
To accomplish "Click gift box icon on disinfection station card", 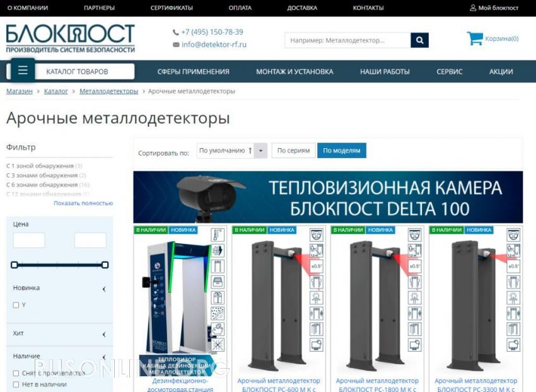I will click(218, 297).
